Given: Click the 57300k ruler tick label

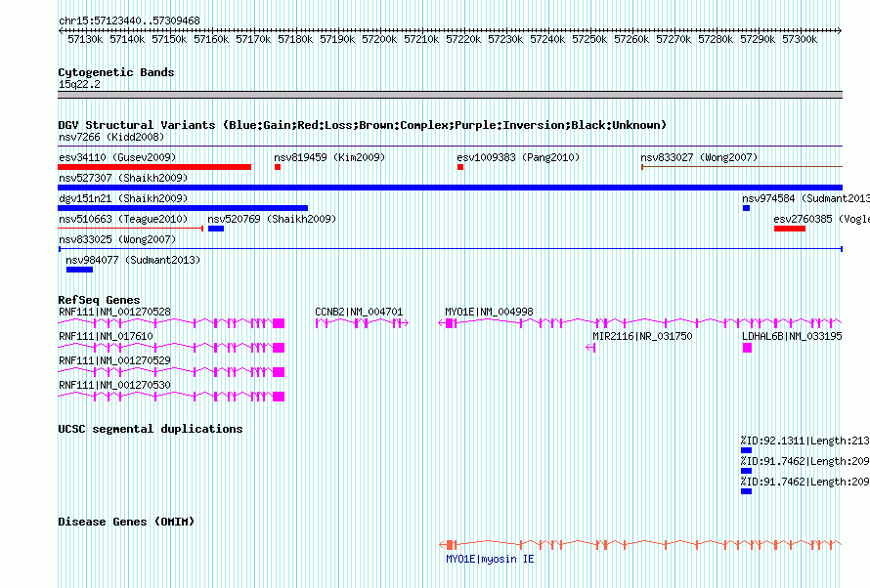Looking at the screenshot, I should (800, 40).
